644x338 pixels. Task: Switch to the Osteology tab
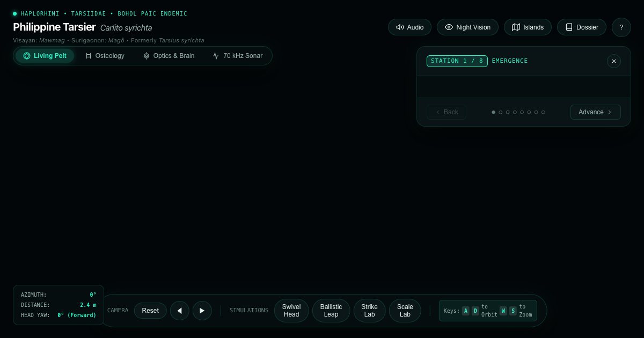tap(105, 56)
